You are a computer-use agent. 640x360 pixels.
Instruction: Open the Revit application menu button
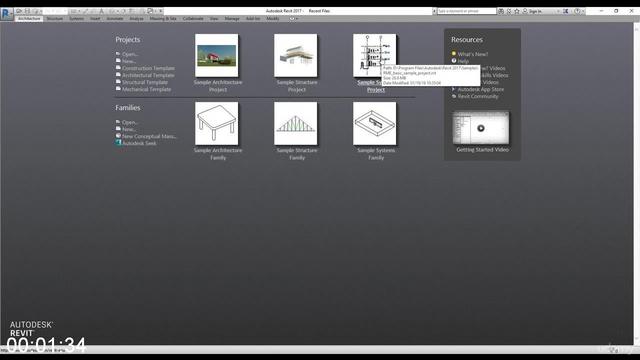click(x=7, y=13)
